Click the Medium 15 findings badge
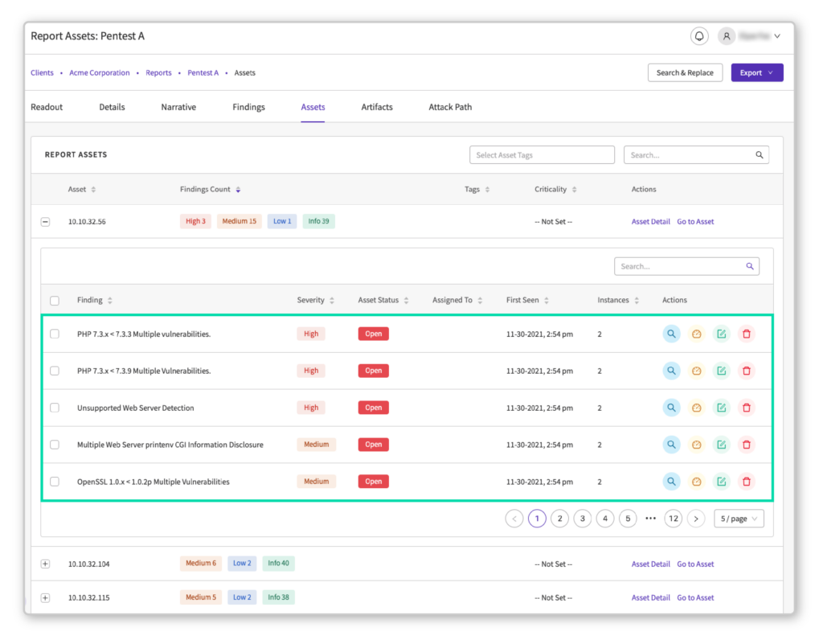 (x=240, y=221)
